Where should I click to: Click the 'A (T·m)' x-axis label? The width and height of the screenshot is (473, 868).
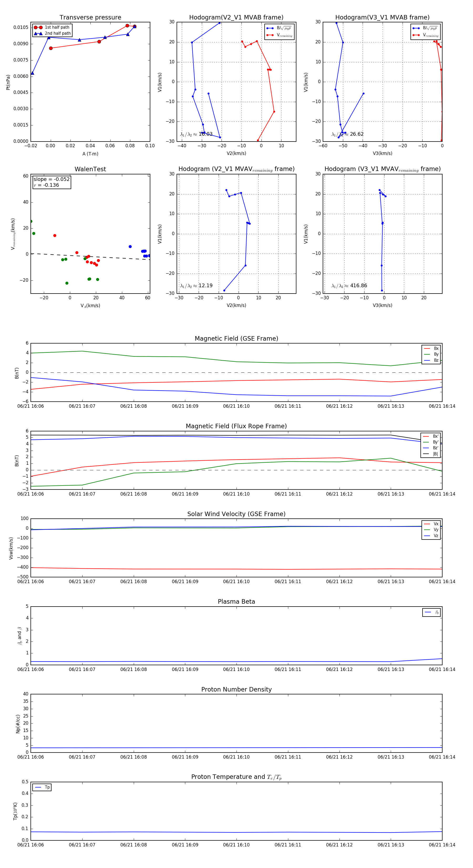90,154
